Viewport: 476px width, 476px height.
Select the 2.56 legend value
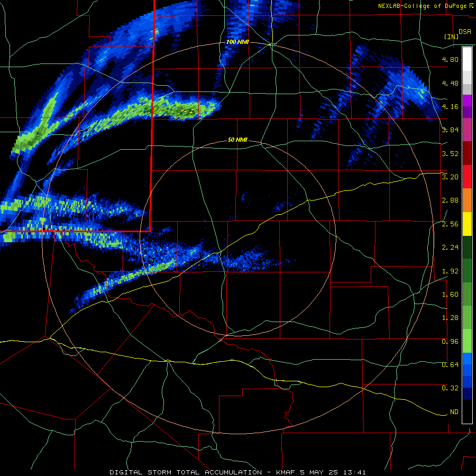coord(450,224)
